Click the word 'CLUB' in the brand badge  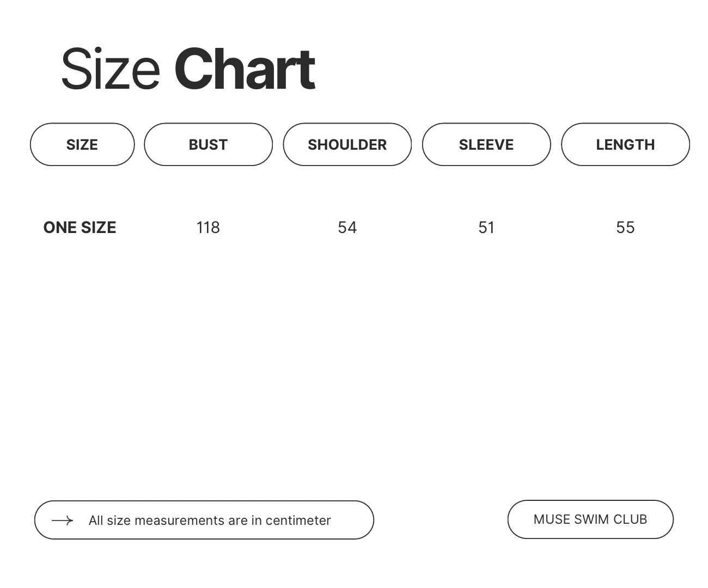630,519
